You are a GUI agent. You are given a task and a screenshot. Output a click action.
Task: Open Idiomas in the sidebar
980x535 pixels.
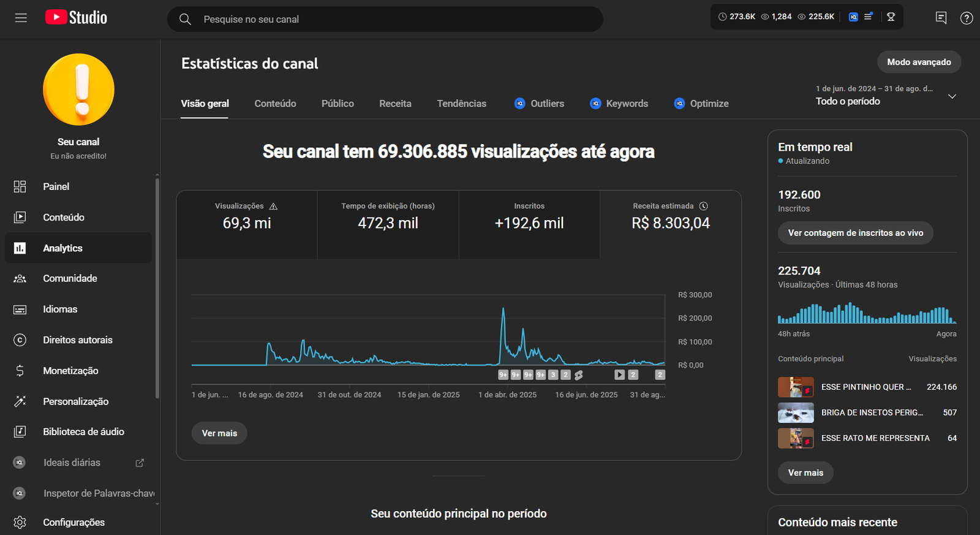pyautogui.click(x=78, y=309)
